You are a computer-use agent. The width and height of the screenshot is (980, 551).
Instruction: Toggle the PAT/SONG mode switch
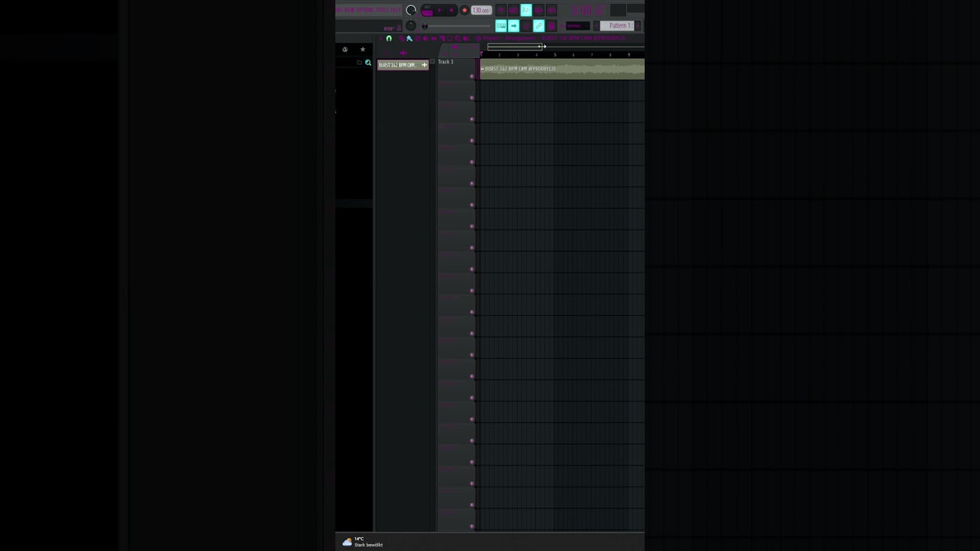(x=427, y=11)
